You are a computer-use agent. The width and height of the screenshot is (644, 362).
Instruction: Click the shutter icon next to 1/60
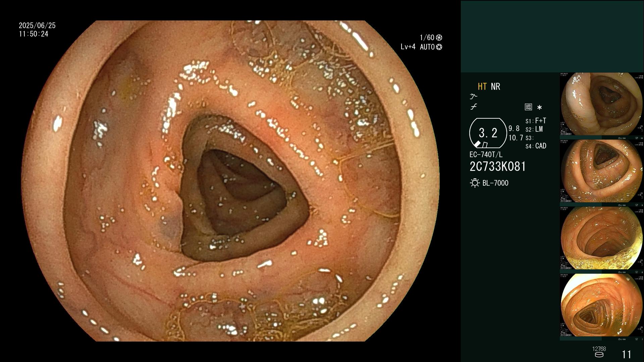(439, 38)
